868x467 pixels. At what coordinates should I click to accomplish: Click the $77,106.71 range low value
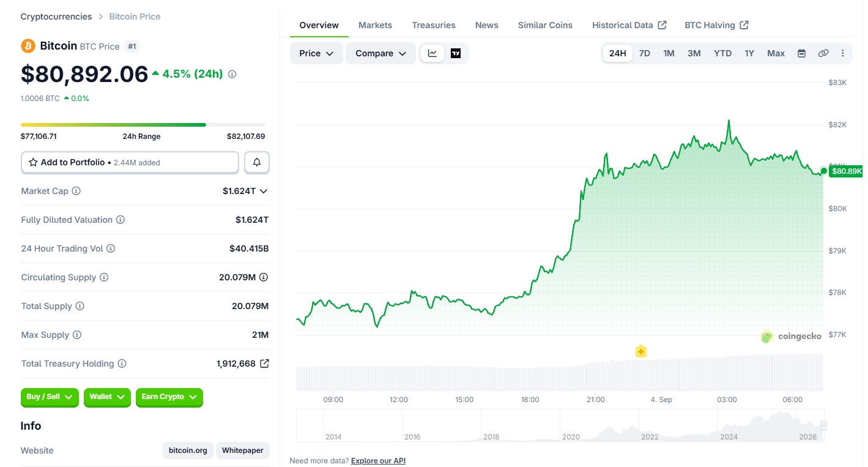[39, 136]
